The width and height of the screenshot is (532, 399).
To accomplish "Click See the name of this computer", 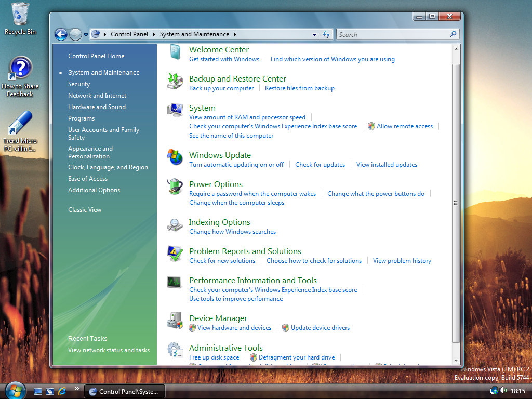I will tap(231, 136).
